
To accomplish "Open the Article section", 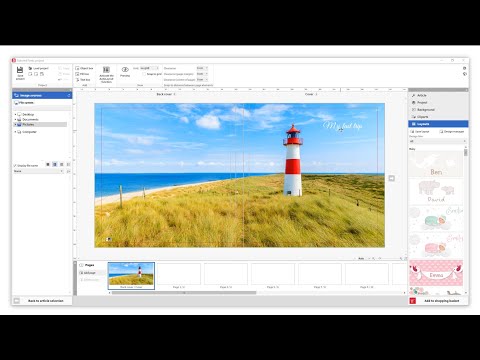I will (x=438, y=95).
